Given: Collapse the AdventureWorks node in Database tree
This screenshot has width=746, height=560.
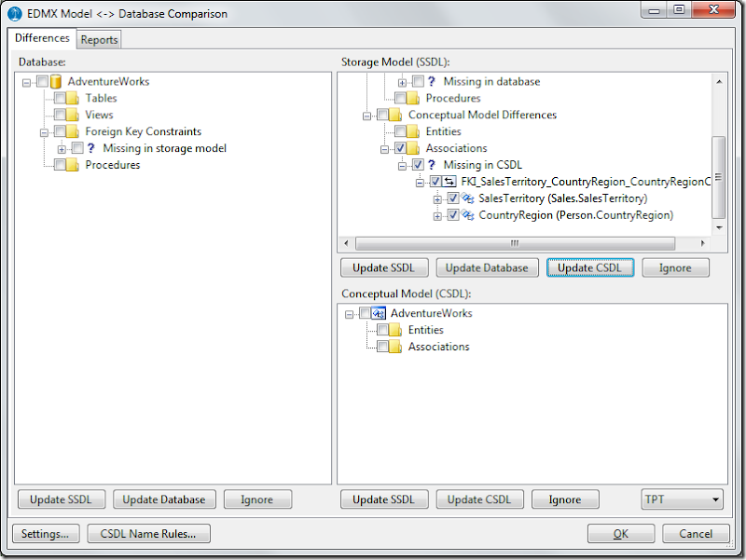Looking at the screenshot, I should point(27,83).
